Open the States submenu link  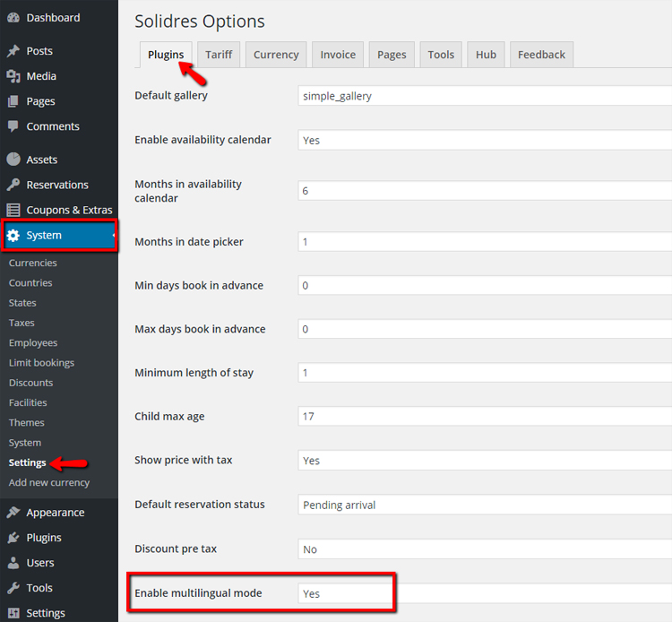tap(22, 303)
